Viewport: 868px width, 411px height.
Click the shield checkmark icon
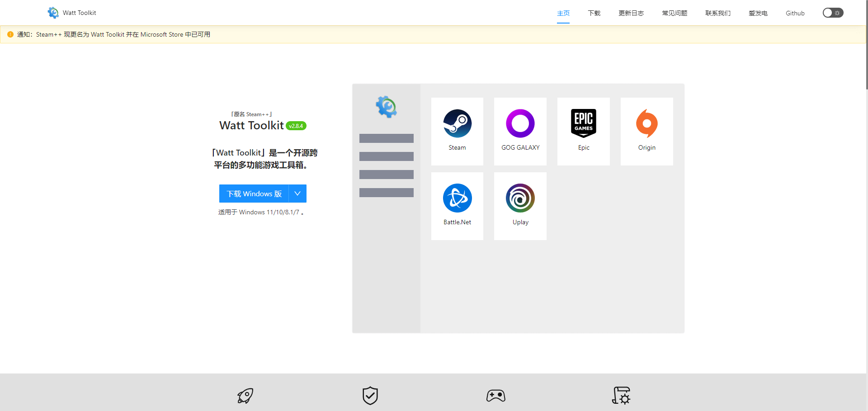(370, 396)
